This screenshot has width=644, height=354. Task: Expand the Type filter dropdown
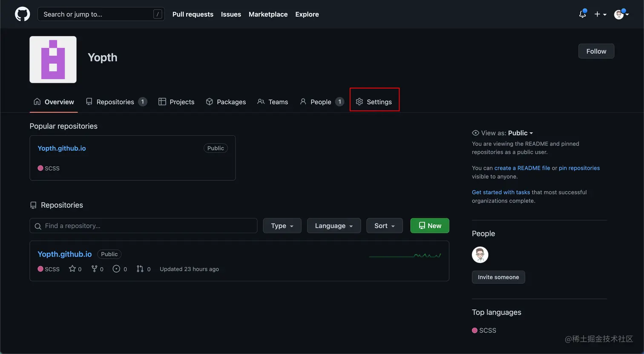pos(282,226)
